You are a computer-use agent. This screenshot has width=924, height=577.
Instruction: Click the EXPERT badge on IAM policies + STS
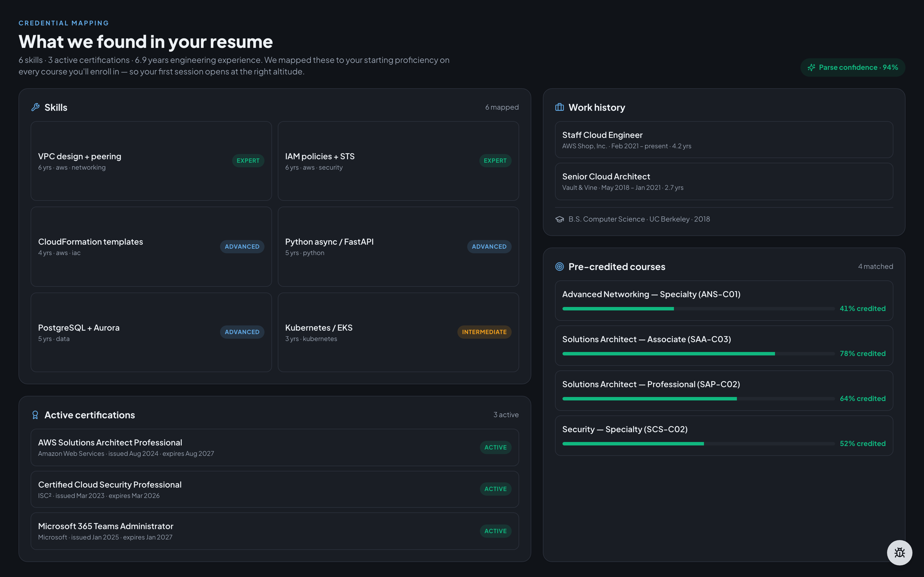495,161
